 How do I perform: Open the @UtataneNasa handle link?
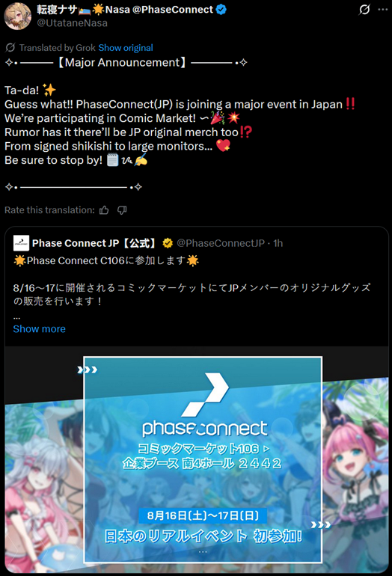point(73,22)
